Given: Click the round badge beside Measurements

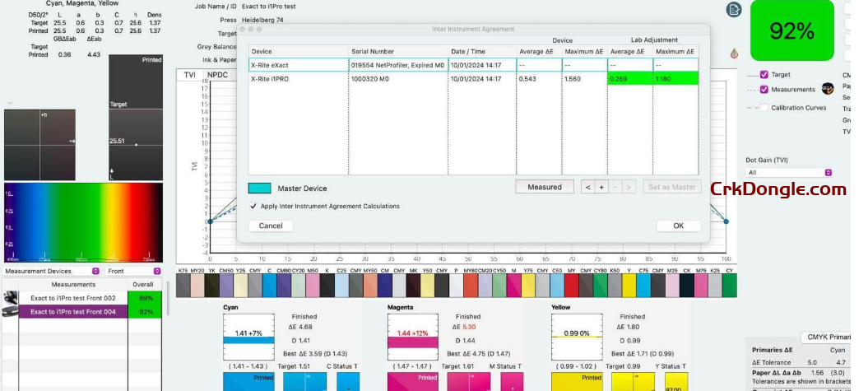Looking at the screenshot, I should point(828,89).
